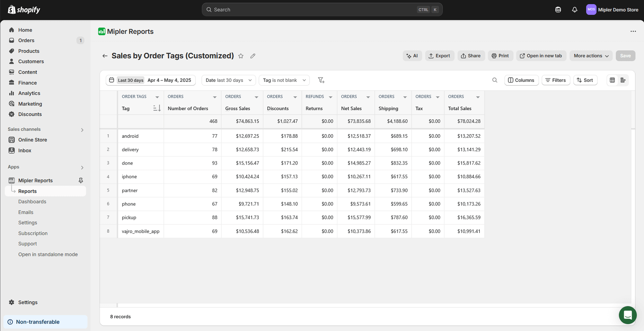Click the pencil icon to rename report
644x331 pixels.
click(x=253, y=56)
